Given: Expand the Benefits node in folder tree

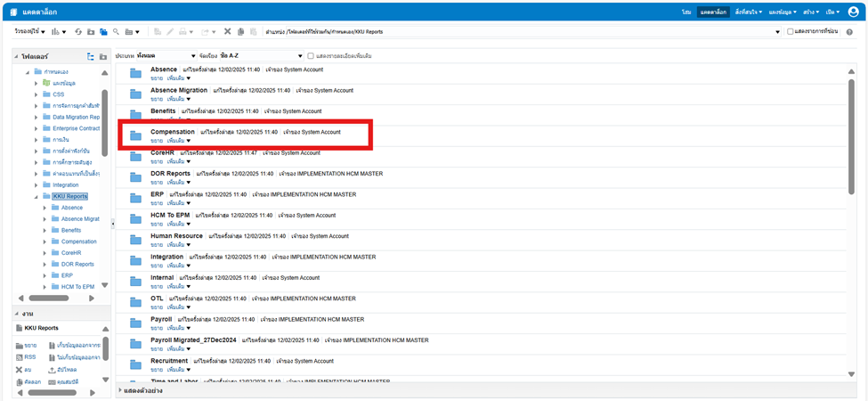Looking at the screenshot, I should click(45, 230).
